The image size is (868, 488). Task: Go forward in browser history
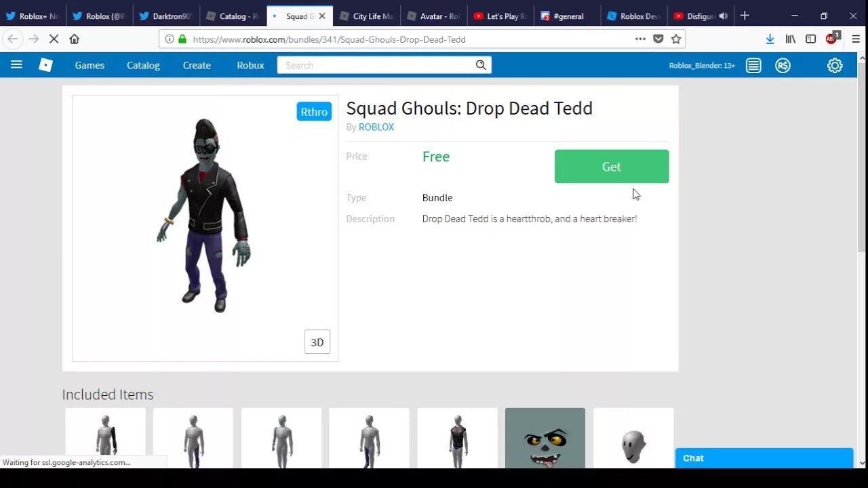click(33, 39)
